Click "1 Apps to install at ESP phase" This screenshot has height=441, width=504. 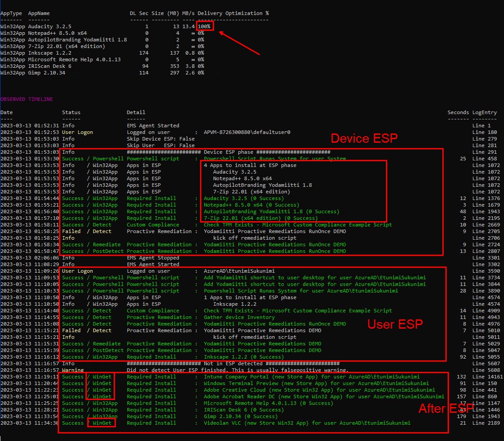pos(250,297)
